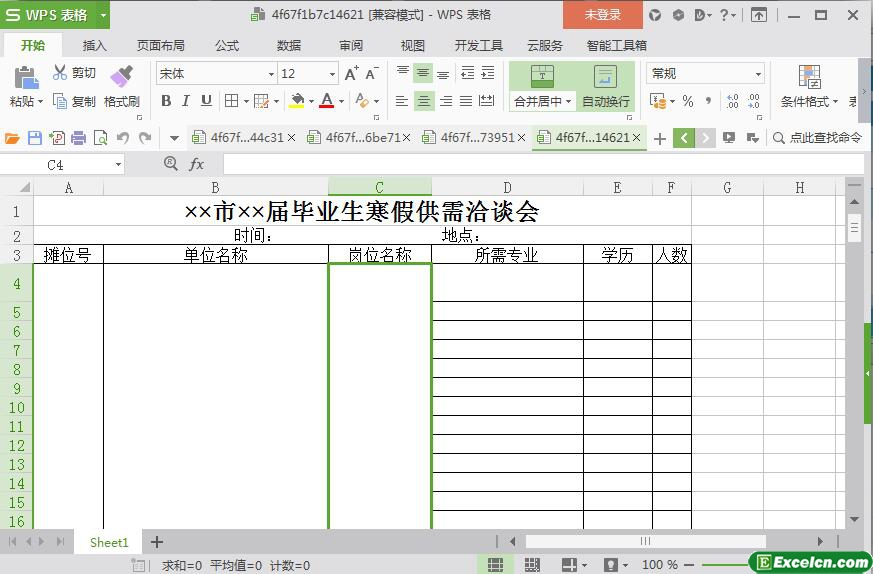Viewport: 873px width, 574px height.
Task: Click the insert function fx icon
Action: [x=197, y=164]
